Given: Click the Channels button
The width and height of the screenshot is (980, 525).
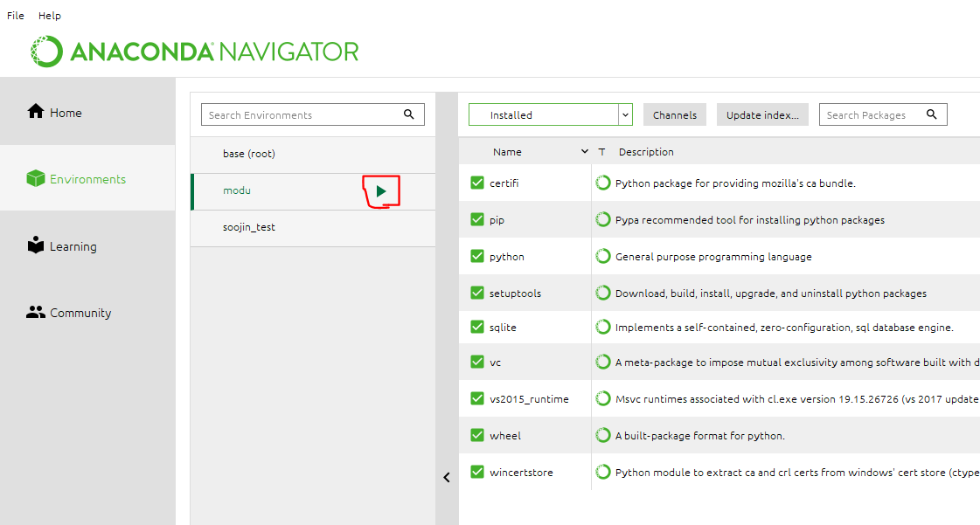Looking at the screenshot, I should [674, 114].
